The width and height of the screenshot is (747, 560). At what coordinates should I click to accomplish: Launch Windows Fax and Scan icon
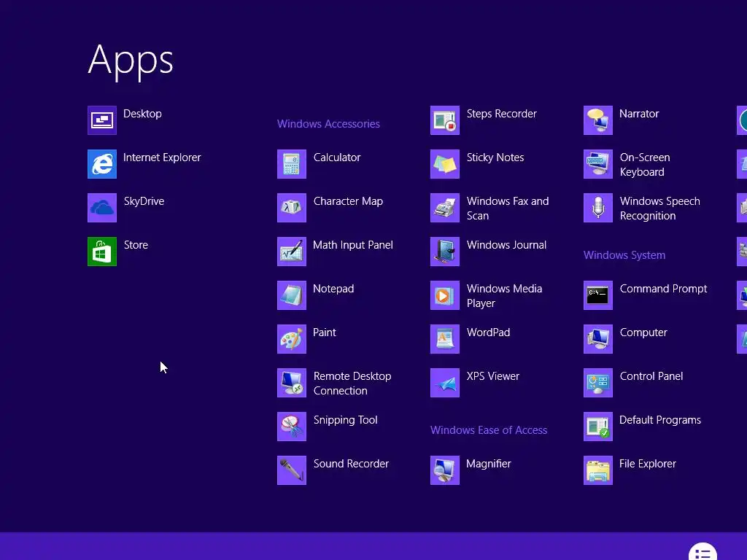(x=445, y=208)
